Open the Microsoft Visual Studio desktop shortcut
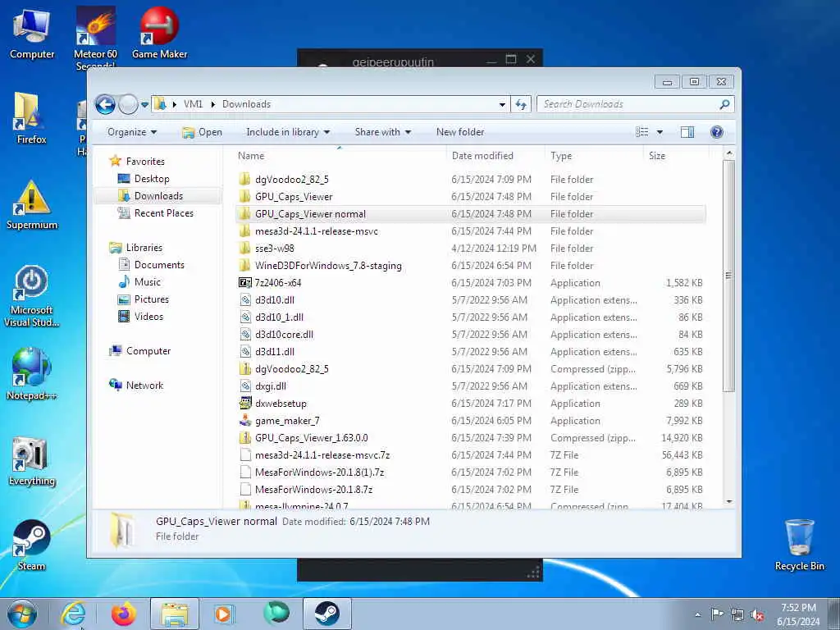This screenshot has height=630, width=840. (32, 295)
